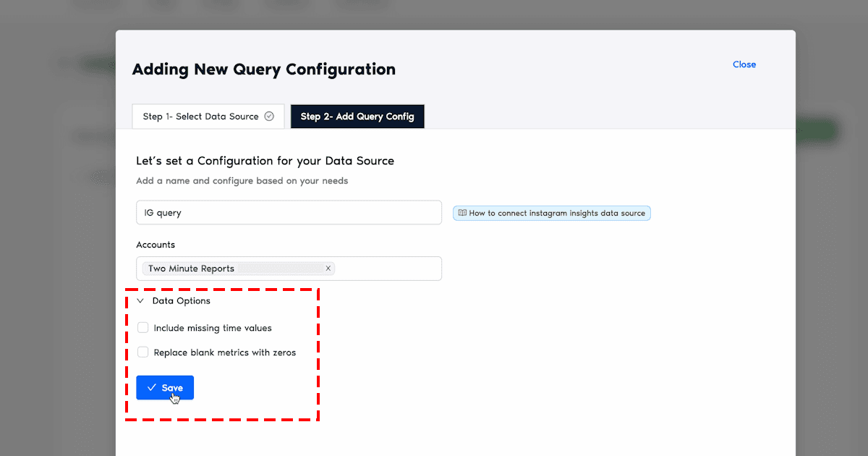Click the checkmark icon inside the Save button

pyautogui.click(x=152, y=388)
